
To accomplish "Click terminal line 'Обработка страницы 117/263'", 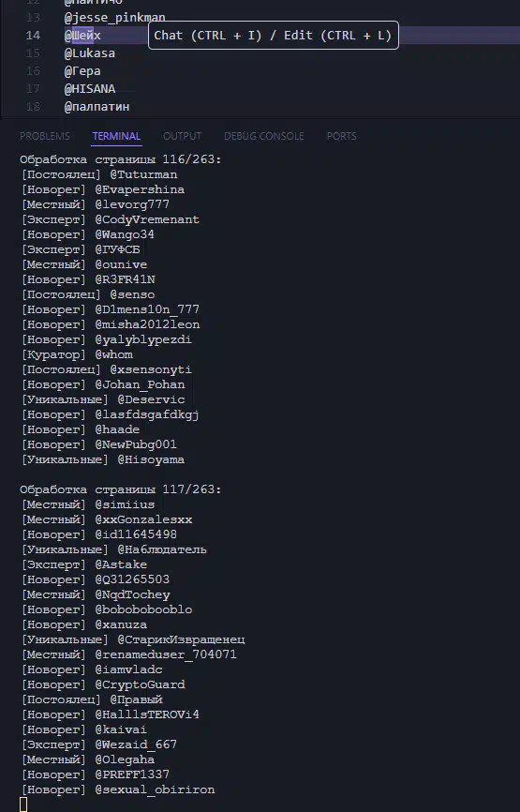I will click(121, 489).
